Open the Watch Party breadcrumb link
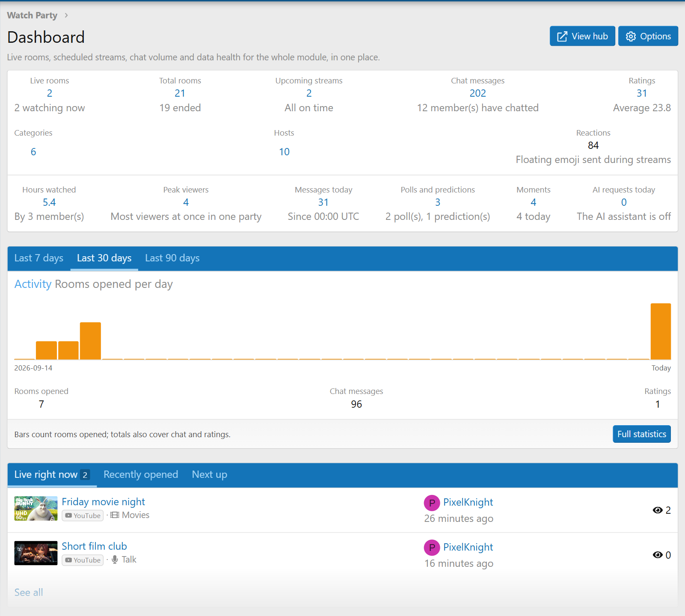 (32, 15)
